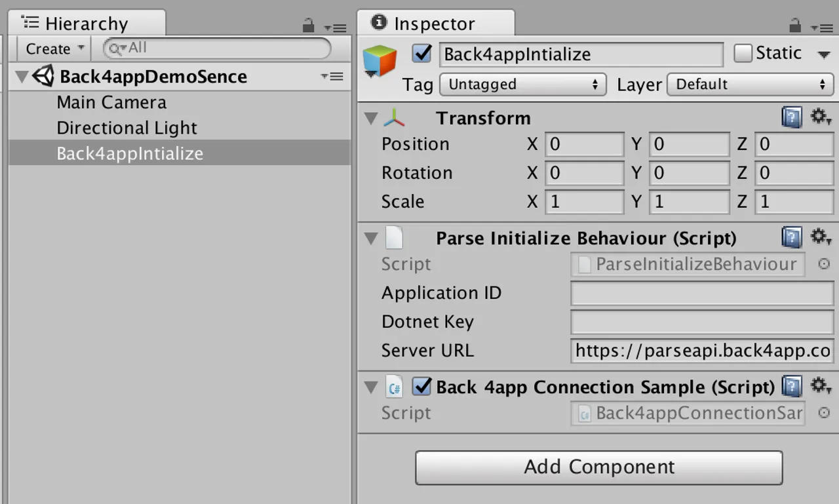Open the Transform settings gear icon
The height and width of the screenshot is (504, 839).
(x=821, y=117)
